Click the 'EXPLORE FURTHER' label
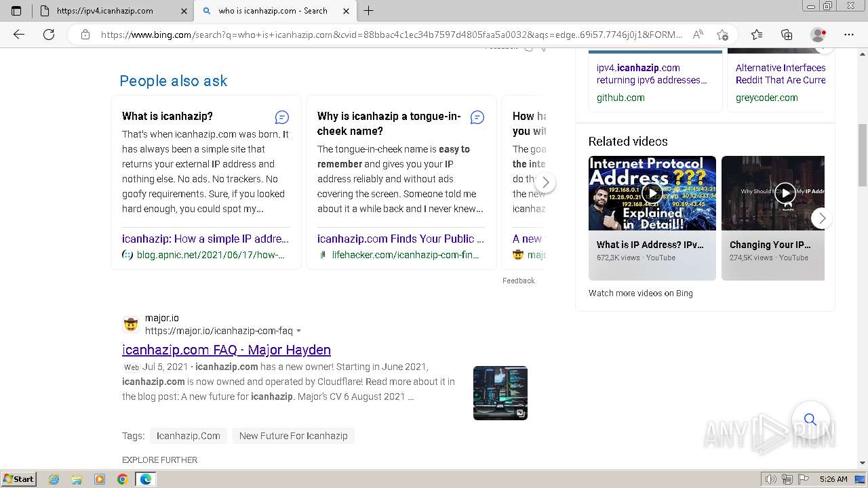 coord(159,460)
